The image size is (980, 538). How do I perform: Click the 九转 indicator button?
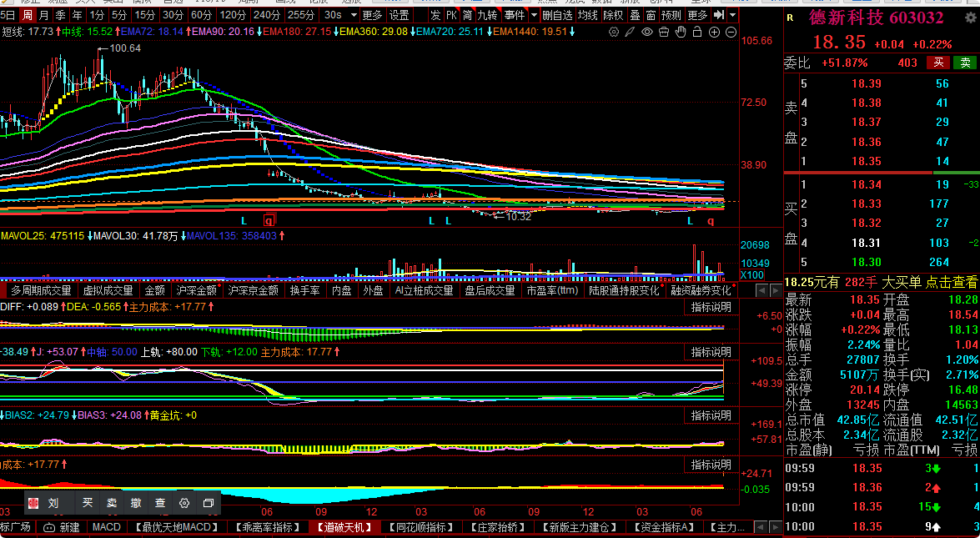pyautogui.click(x=488, y=14)
